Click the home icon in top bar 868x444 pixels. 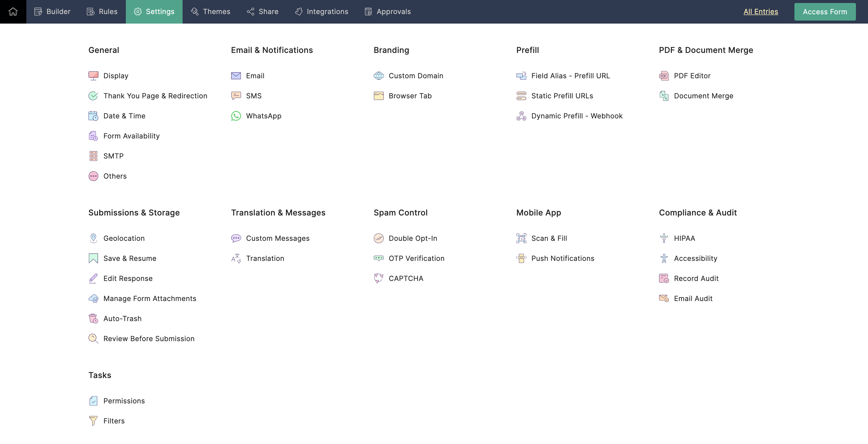click(x=13, y=12)
